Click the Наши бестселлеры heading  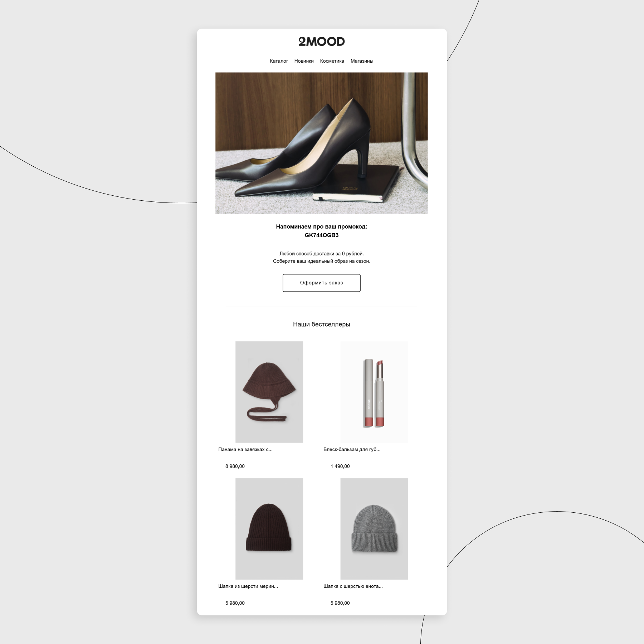point(321,324)
